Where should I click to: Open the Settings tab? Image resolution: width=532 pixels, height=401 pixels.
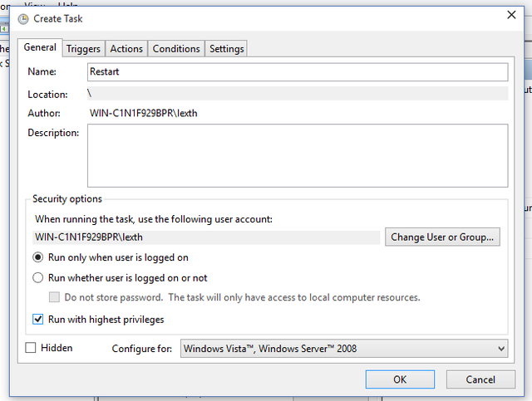(x=226, y=49)
